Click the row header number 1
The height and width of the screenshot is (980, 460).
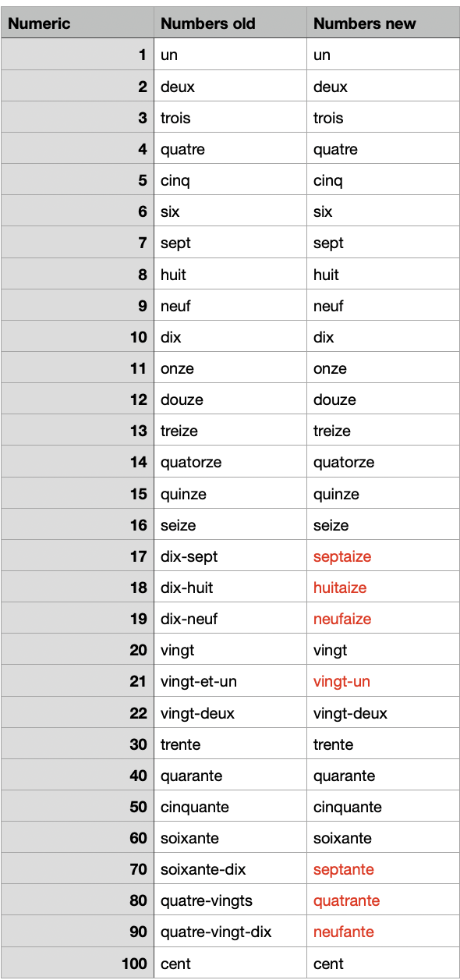coord(77,55)
